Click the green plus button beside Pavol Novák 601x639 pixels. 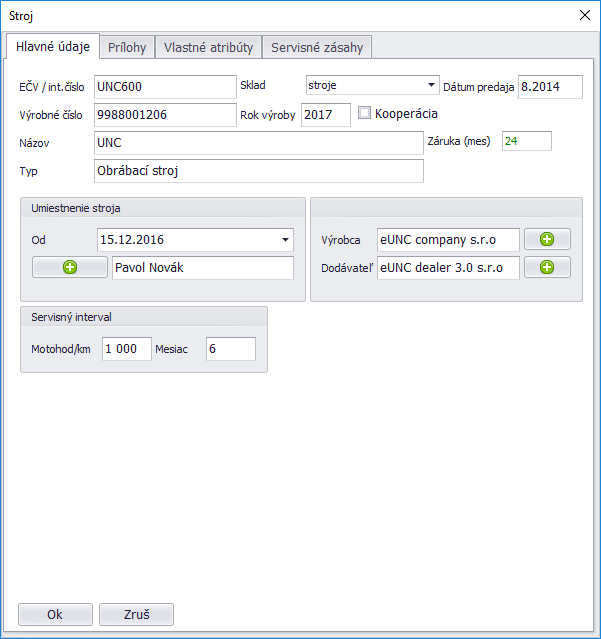(x=69, y=267)
